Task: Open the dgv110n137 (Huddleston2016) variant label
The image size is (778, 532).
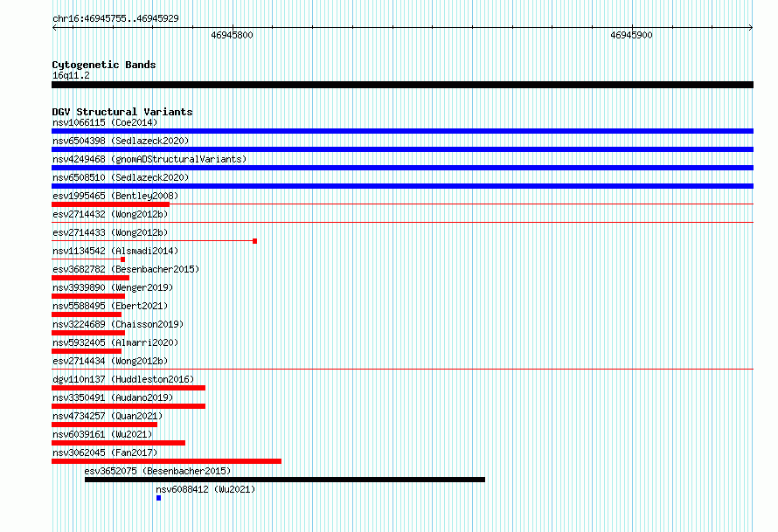Action: point(123,379)
